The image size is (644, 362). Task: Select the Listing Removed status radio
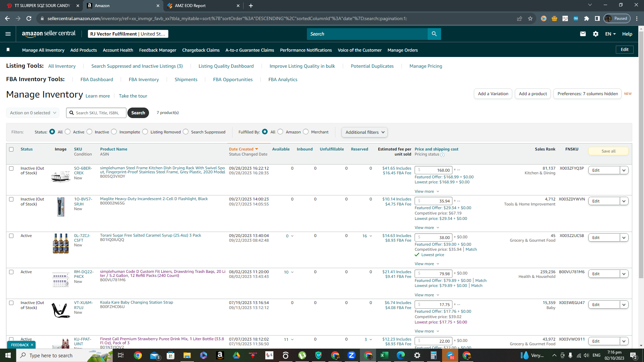pos(145,132)
